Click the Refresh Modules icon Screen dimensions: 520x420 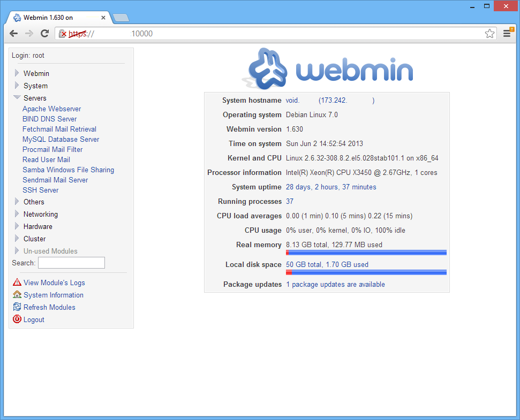(x=17, y=307)
